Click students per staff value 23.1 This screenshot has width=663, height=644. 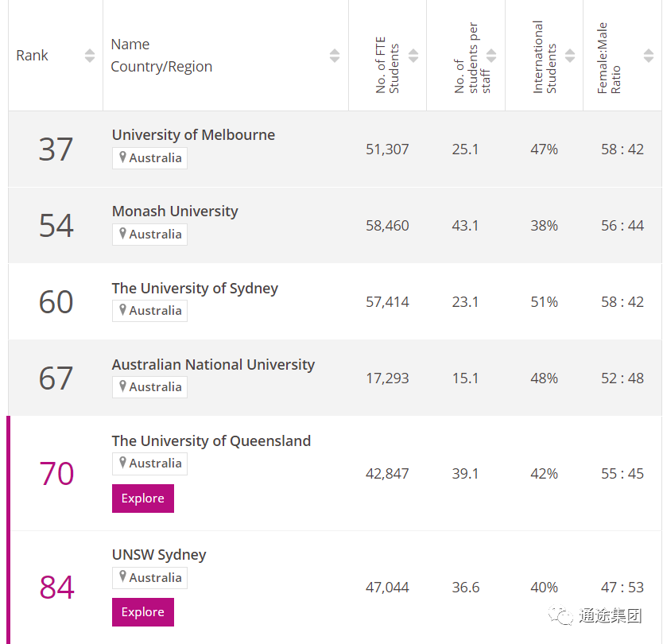point(465,302)
